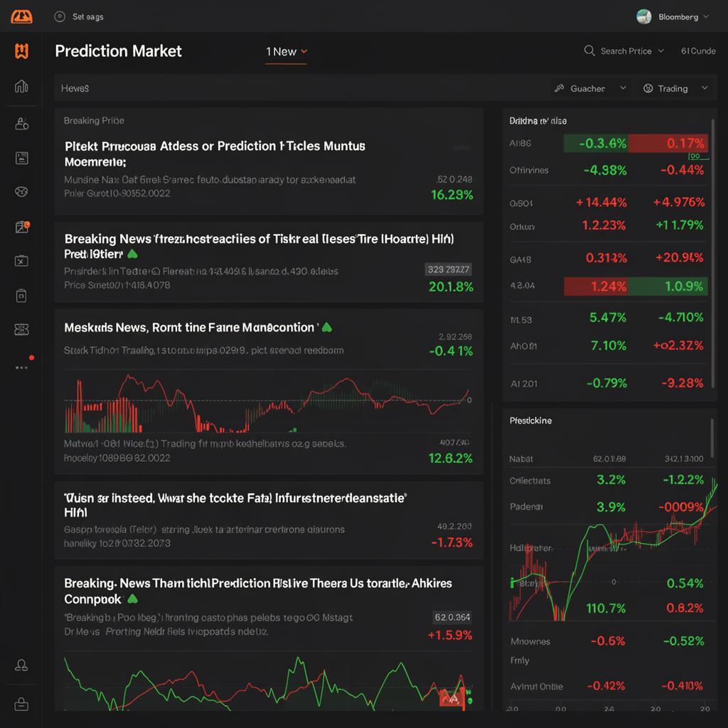
Task: Click the Pfestickine panel title
Action: tap(530, 420)
